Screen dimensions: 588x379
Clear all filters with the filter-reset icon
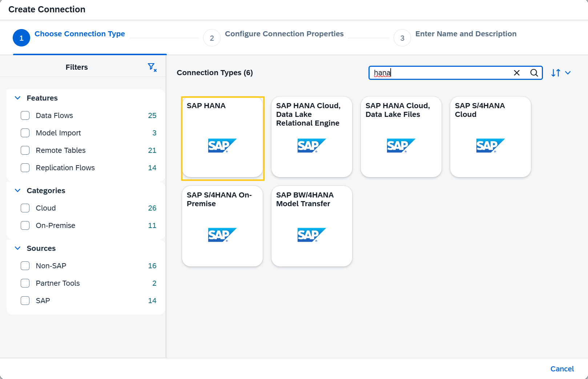tap(152, 67)
